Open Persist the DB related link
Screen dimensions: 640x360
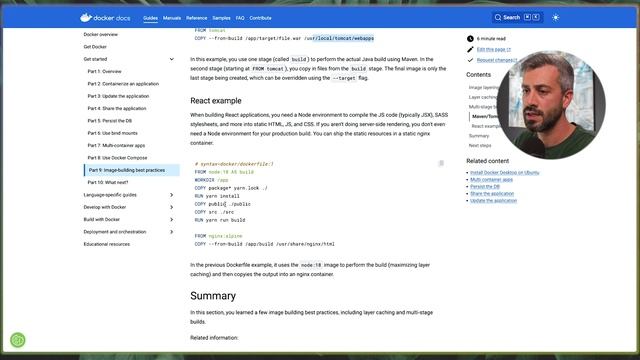tap(485, 187)
